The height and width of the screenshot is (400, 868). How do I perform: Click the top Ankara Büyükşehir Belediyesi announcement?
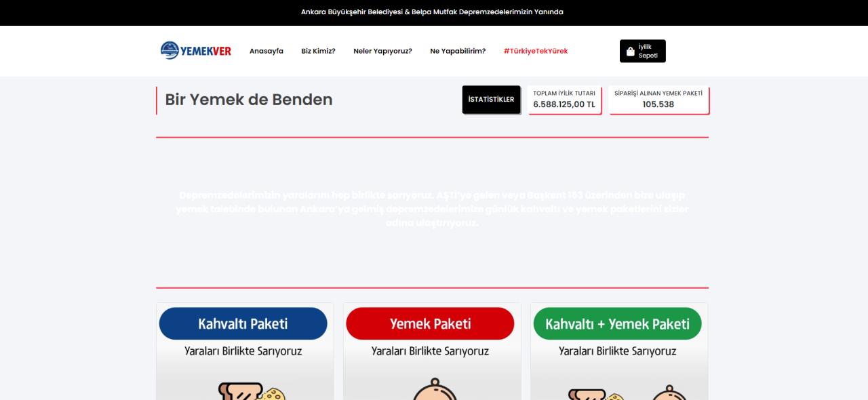(x=432, y=12)
